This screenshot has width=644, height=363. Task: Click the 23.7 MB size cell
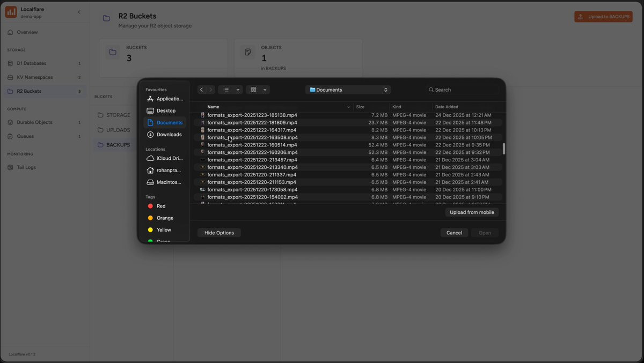click(378, 123)
